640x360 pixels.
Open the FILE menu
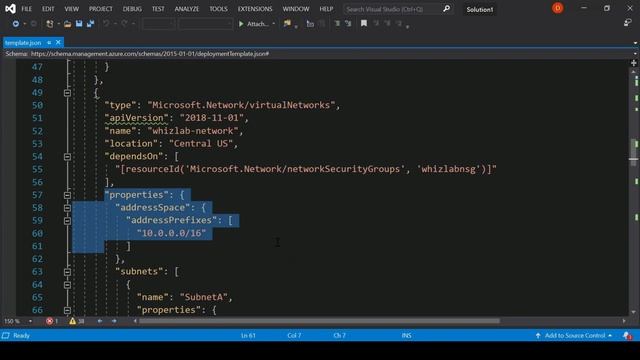point(27,9)
